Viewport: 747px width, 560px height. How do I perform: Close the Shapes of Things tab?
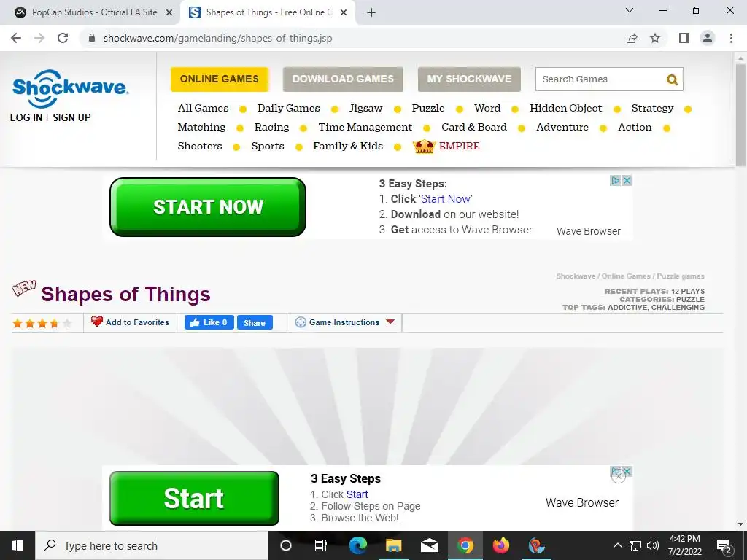pos(344,12)
